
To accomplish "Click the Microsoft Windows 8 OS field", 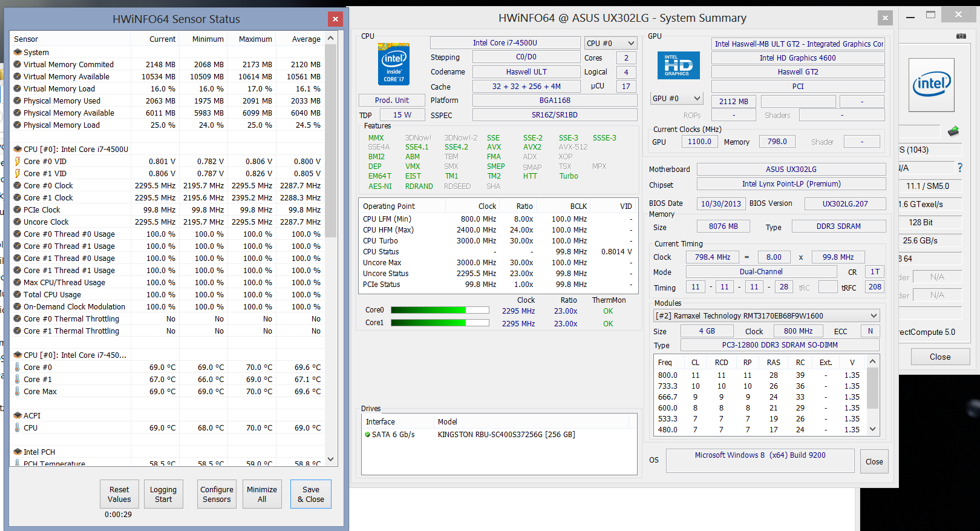I will (x=760, y=461).
